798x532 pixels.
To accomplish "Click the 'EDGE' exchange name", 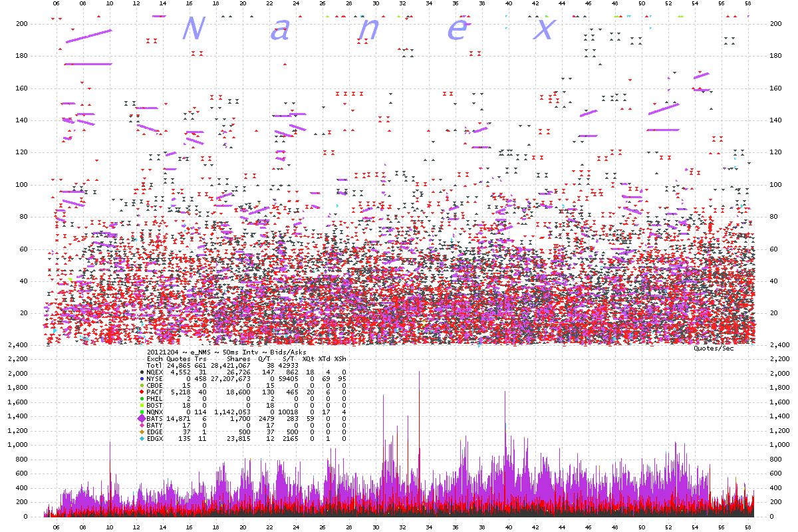I will click(154, 432).
